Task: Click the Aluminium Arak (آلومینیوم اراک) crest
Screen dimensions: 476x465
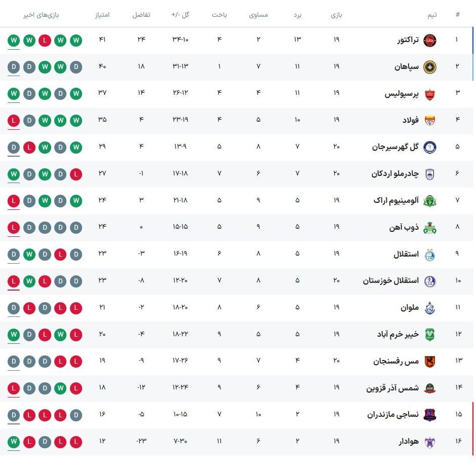Action: point(429,201)
